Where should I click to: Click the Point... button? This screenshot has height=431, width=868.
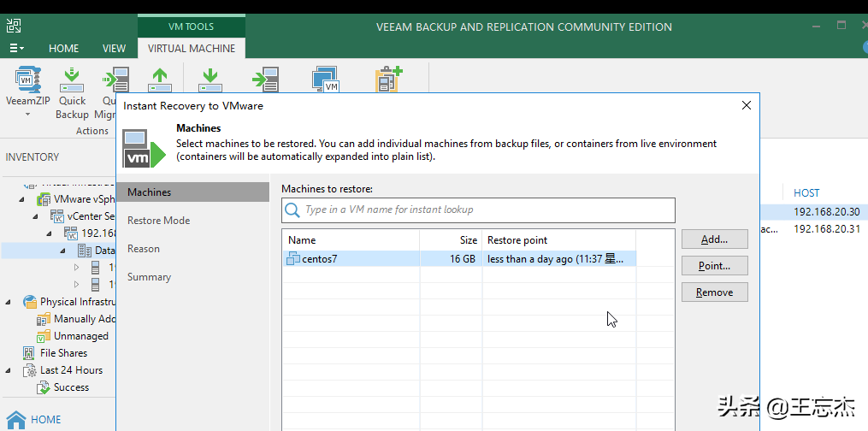click(x=715, y=266)
